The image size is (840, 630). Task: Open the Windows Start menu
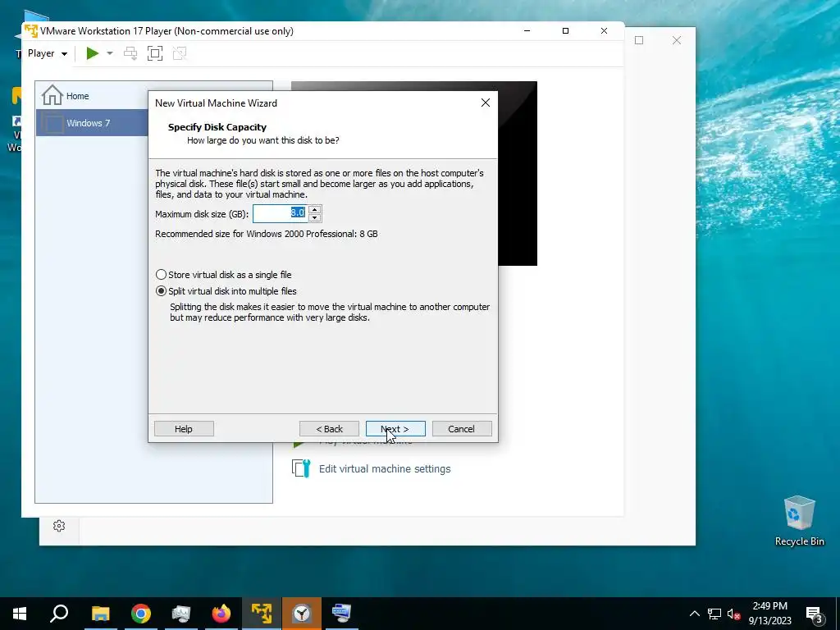[20, 614]
